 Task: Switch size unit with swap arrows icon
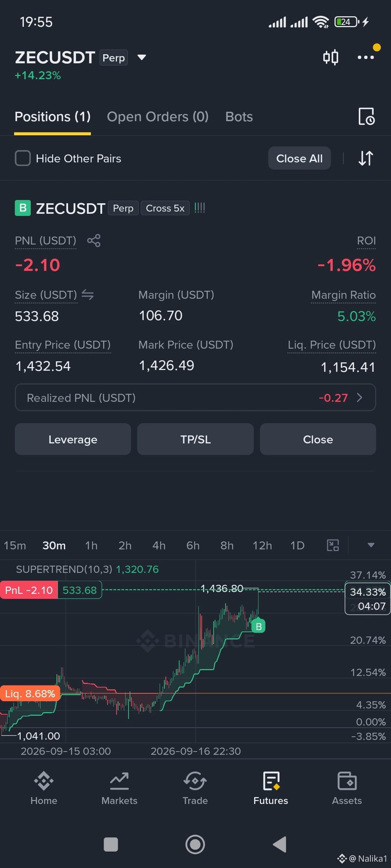click(88, 295)
